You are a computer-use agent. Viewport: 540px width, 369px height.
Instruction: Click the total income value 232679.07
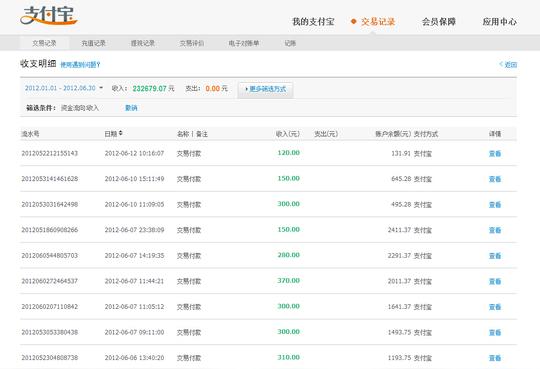[149, 89]
